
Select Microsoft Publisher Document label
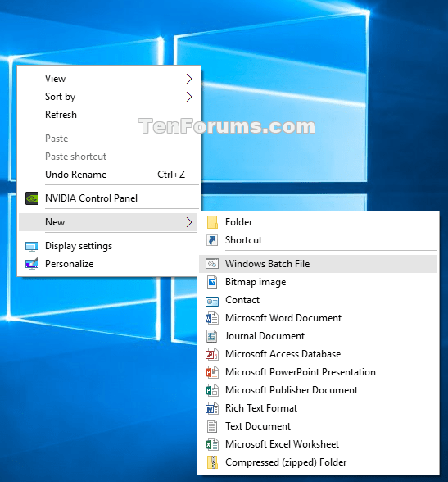click(292, 390)
